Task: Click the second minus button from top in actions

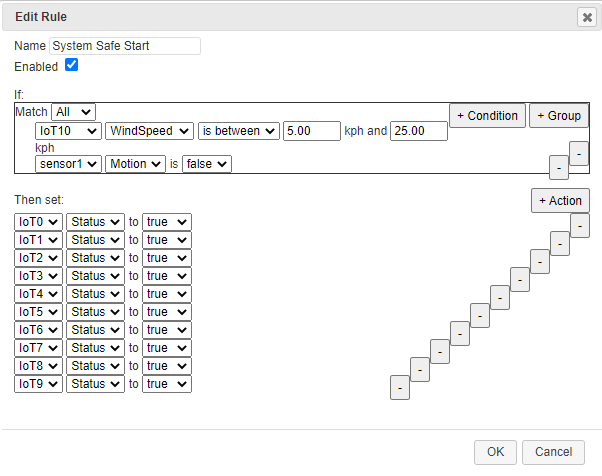Action: [x=559, y=244]
